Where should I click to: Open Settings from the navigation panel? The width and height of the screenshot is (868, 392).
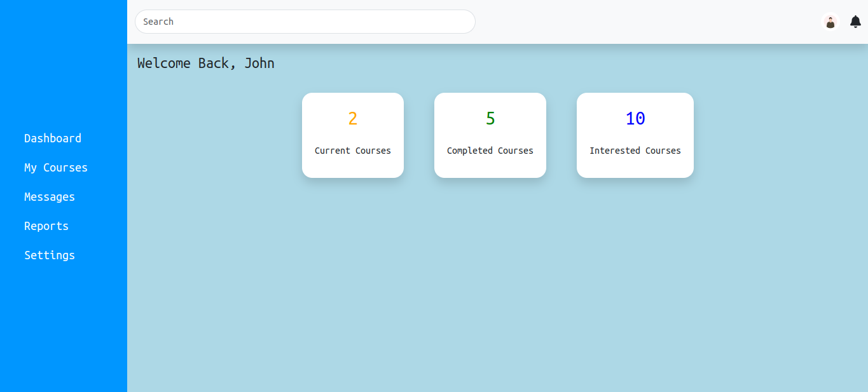coord(50,255)
